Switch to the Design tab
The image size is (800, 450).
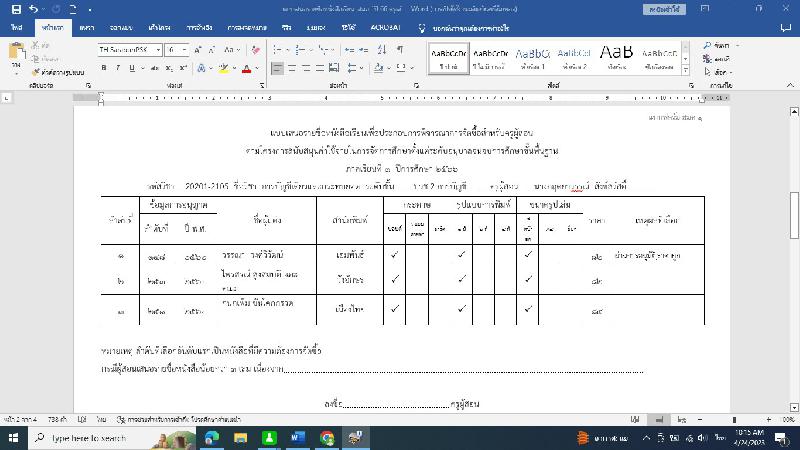click(121, 28)
